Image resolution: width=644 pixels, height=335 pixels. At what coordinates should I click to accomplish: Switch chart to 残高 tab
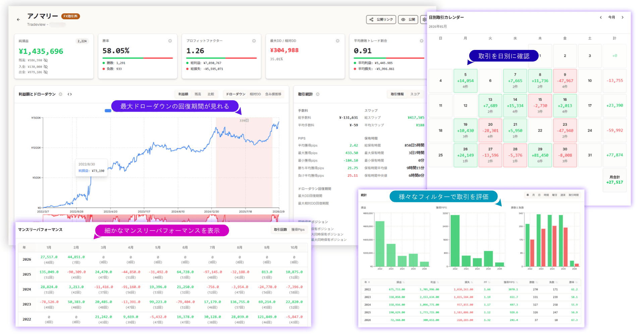point(198,94)
